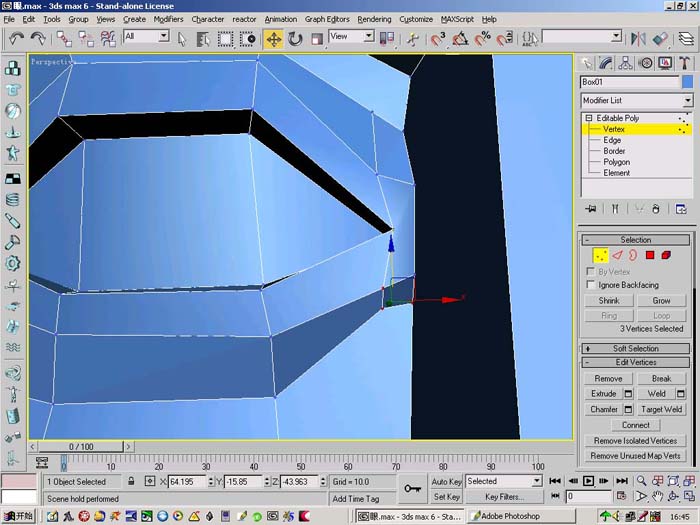Toggle the Vertex sub-object selection icon
Image resolution: width=700 pixels, height=525 pixels.
[600, 255]
